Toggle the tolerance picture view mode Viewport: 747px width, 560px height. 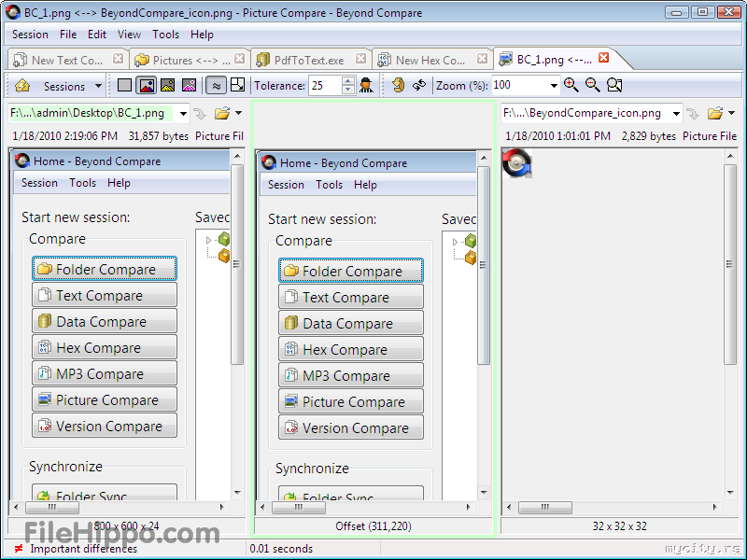click(x=147, y=85)
